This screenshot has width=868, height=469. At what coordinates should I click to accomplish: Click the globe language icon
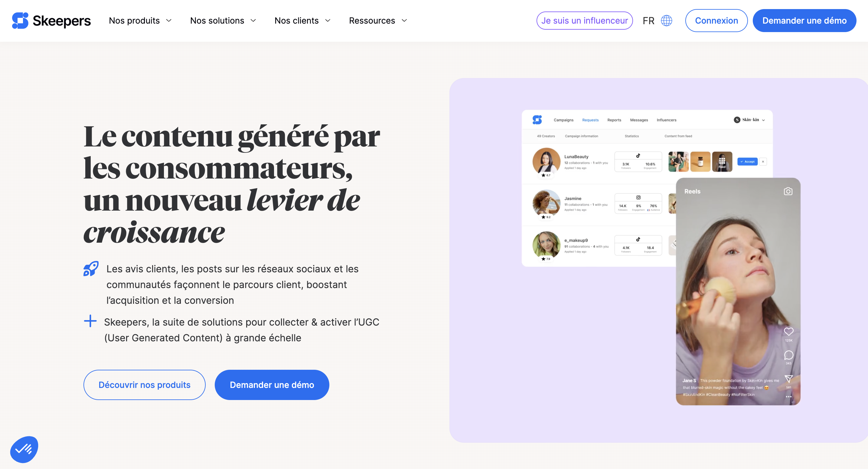[666, 21]
